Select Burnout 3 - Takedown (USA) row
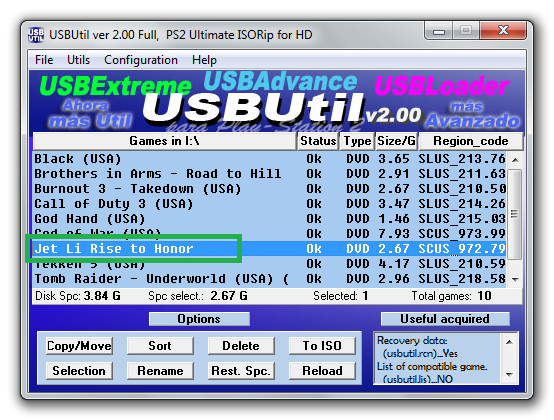This screenshot has width=554, height=420. pyautogui.click(x=269, y=189)
